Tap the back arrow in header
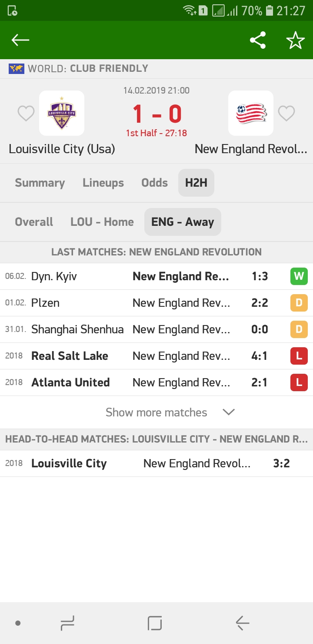The width and height of the screenshot is (313, 644). pos(20,40)
